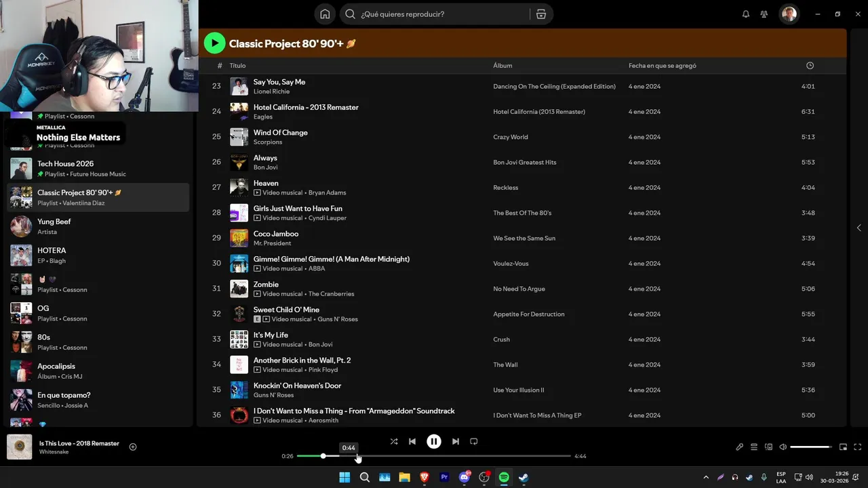Open the ESP LAA language switcher
This screenshot has height=488, width=868.
pos(781,477)
